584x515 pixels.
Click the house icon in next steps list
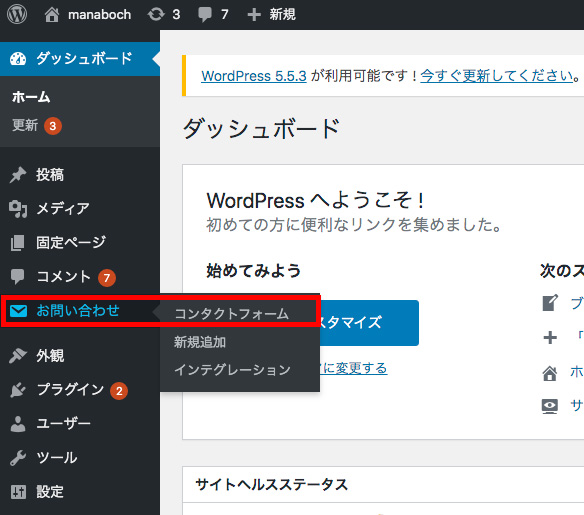pyautogui.click(x=550, y=373)
